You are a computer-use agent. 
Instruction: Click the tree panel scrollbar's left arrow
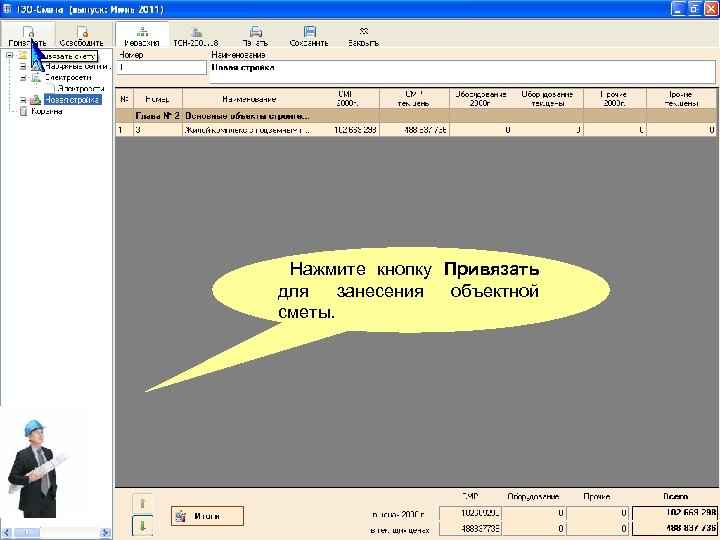(6, 533)
